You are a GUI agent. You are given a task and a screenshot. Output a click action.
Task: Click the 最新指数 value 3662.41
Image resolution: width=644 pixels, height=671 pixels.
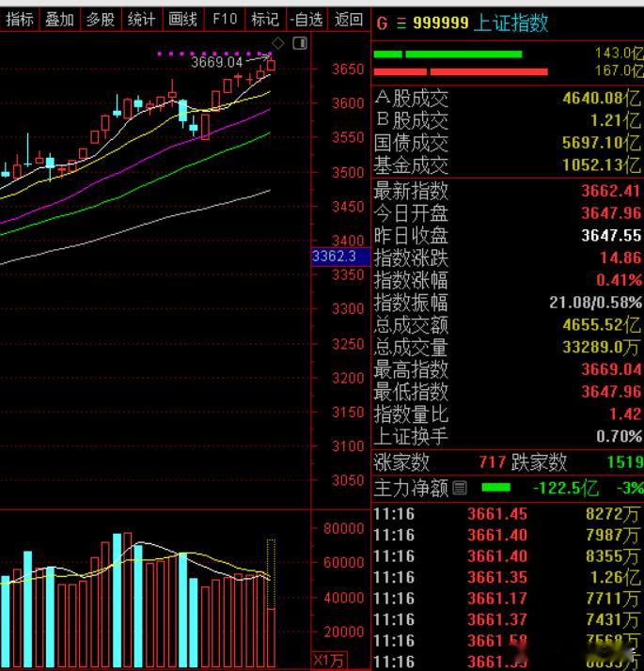tap(611, 192)
